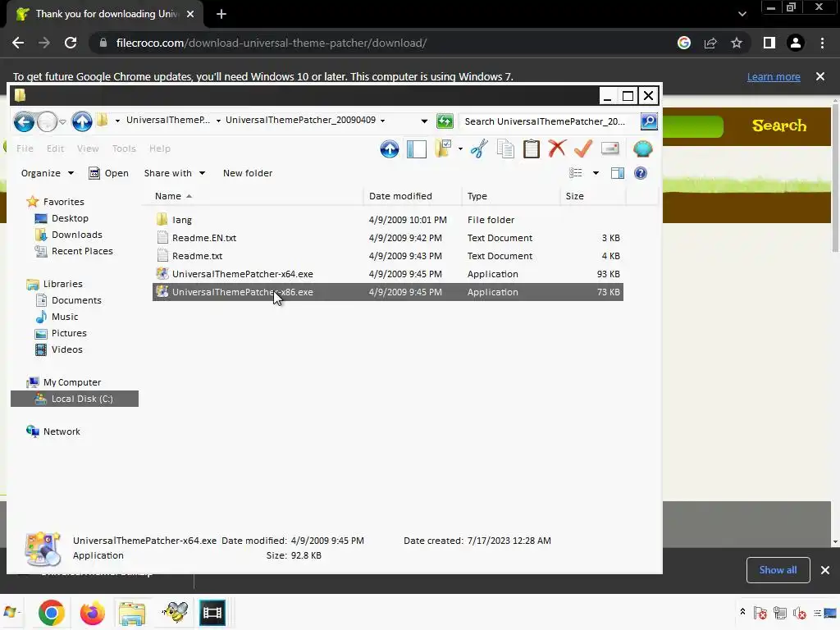The height and width of the screenshot is (630, 840).
Task: Expand the recent pages arrow next to Forward
Action: tap(62, 122)
